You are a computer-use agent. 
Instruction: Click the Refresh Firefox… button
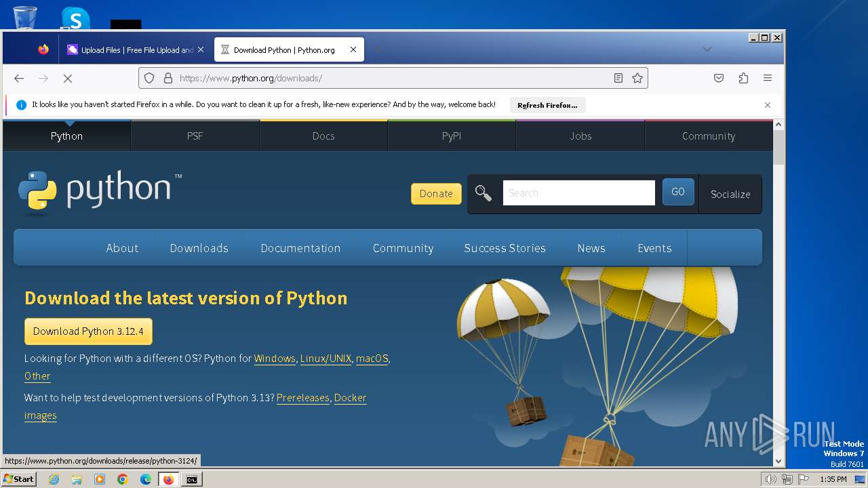(x=547, y=105)
